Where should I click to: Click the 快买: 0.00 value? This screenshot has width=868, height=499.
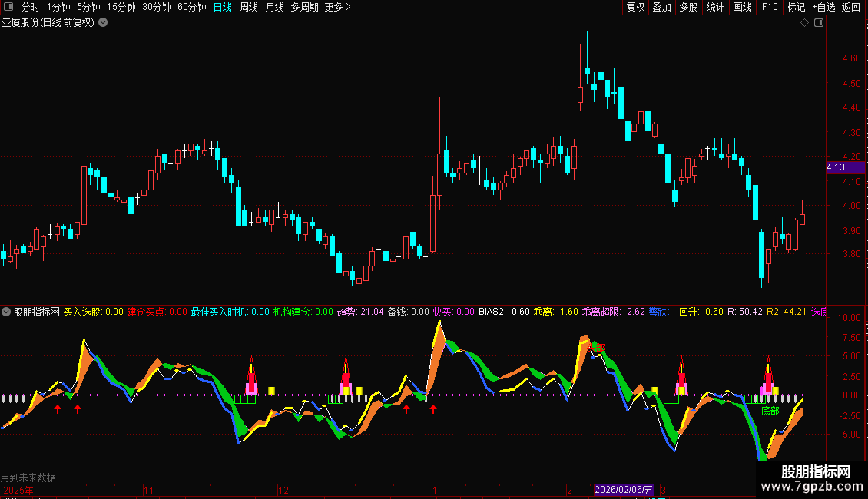point(454,312)
